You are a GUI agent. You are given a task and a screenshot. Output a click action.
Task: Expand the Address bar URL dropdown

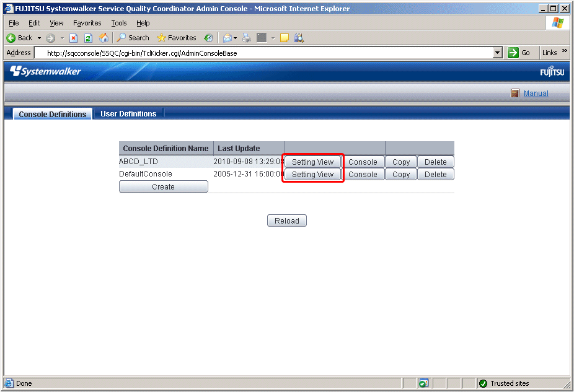click(497, 53)
